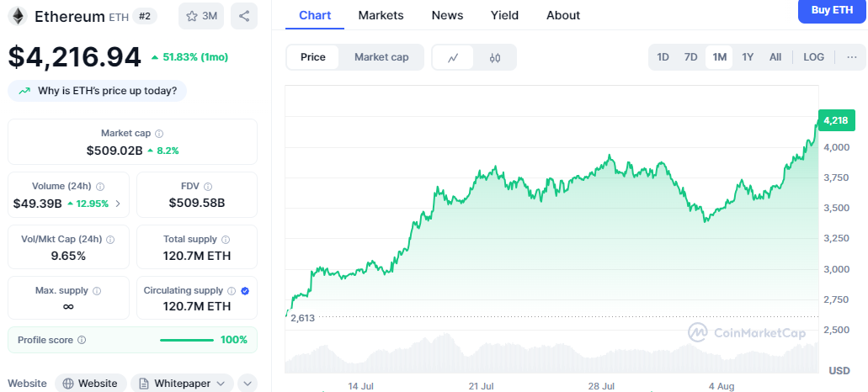Viewport: 868px width, 392px height.
Task: Click the 9.65% Vol/Mkt Cap value
Action: 69,256
